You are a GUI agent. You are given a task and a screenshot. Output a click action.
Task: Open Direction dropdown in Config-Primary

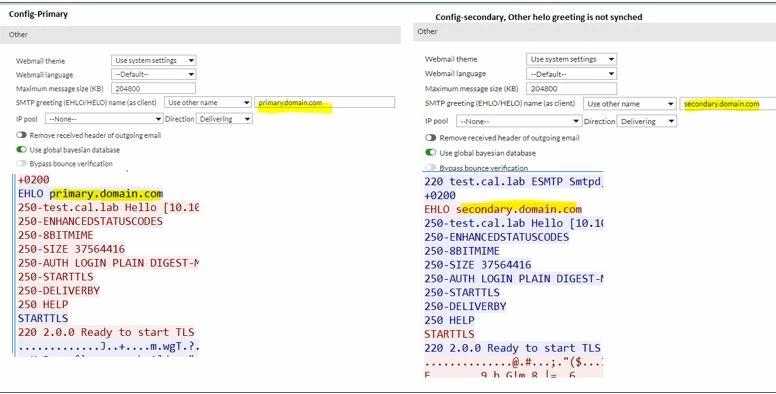tap(224, 119)
